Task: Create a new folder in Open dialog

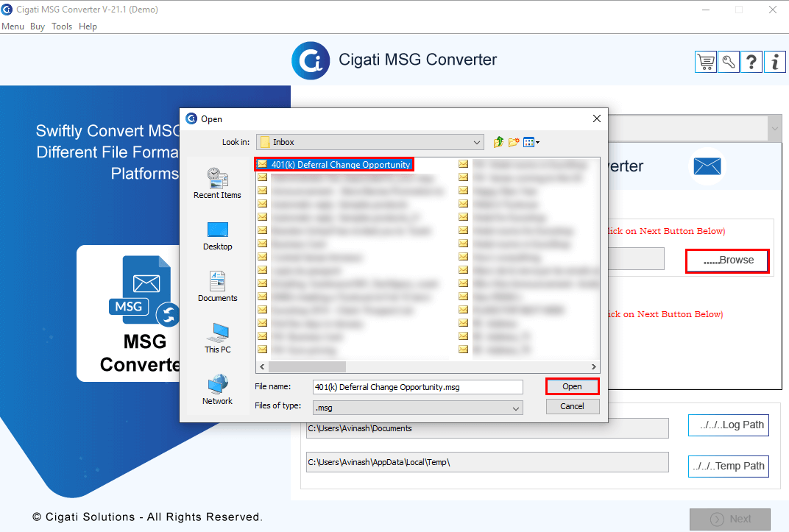Action: [514, 142]
